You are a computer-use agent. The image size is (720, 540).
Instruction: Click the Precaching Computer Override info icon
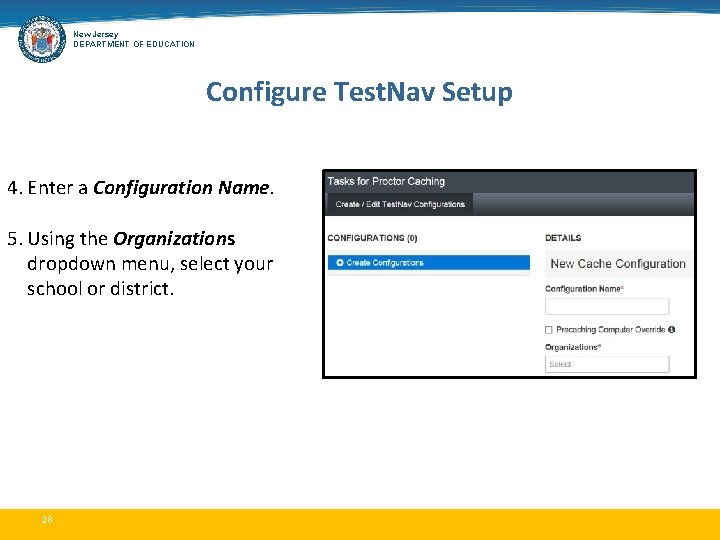click(671, 330)
